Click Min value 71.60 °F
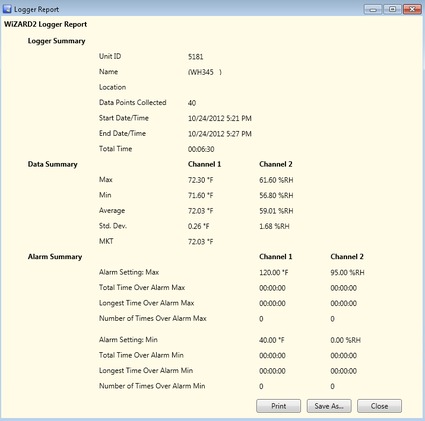Image resolution: width=425 pixels, height=421 pixels. 200,195
